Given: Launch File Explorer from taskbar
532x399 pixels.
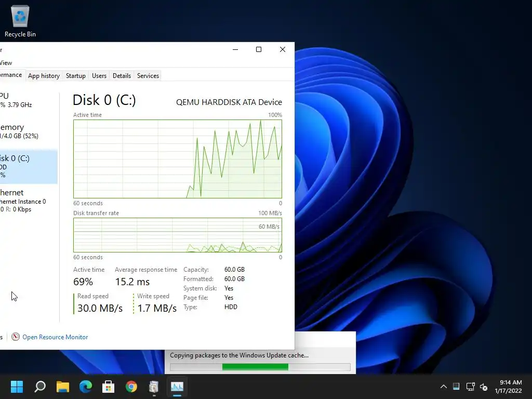Looking at the screenshot, I should [63, 387].
